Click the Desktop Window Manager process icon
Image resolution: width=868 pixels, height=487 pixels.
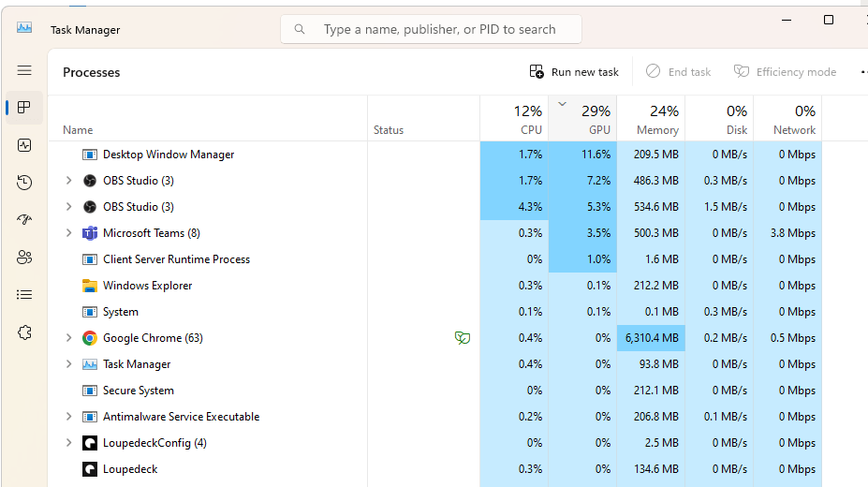coord(90,155)
